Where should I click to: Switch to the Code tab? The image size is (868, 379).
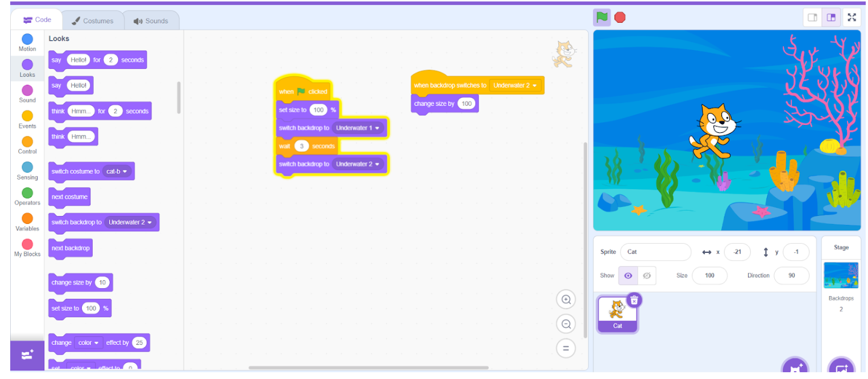coord(37,20)
